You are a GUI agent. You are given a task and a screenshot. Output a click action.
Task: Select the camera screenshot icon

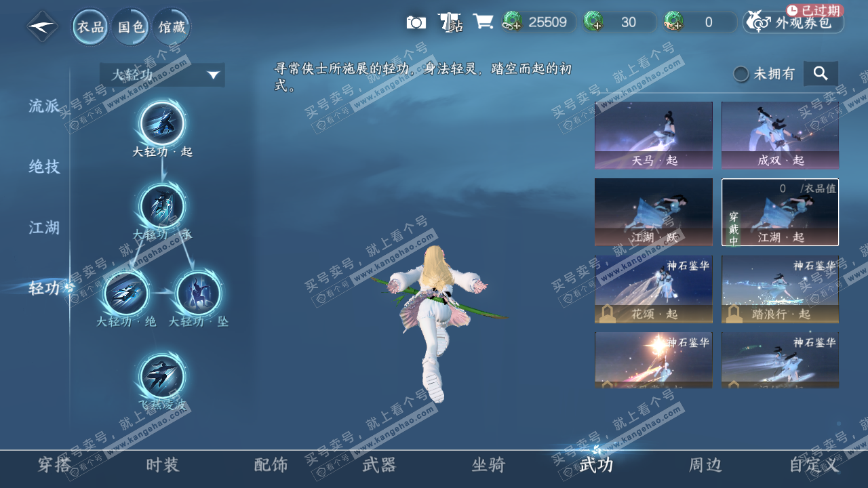point(416,22)
